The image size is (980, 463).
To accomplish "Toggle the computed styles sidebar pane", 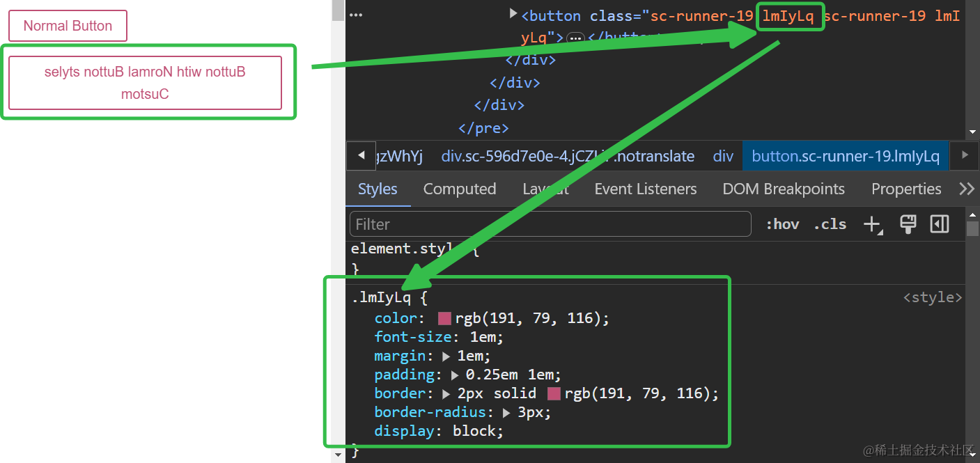I will [x=940, y=224].
